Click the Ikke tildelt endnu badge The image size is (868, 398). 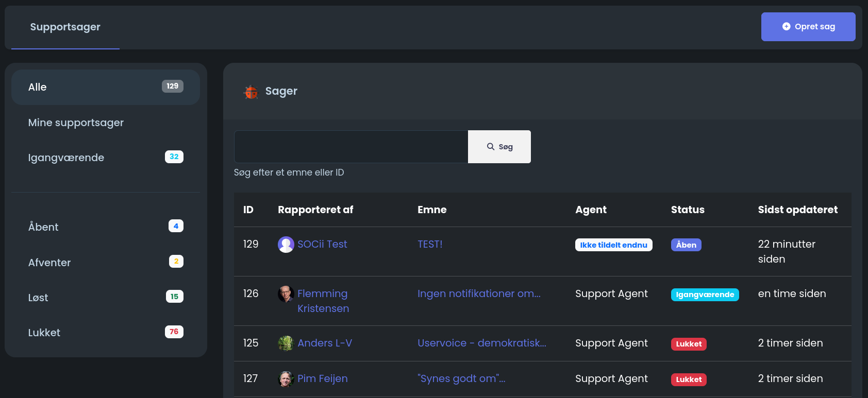(613, 245)
